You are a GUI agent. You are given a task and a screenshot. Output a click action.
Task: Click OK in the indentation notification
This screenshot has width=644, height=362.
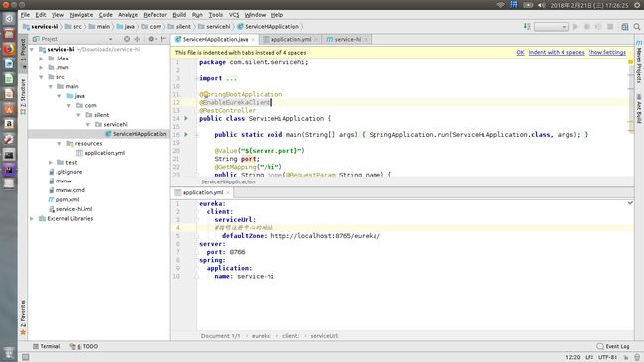520,53
